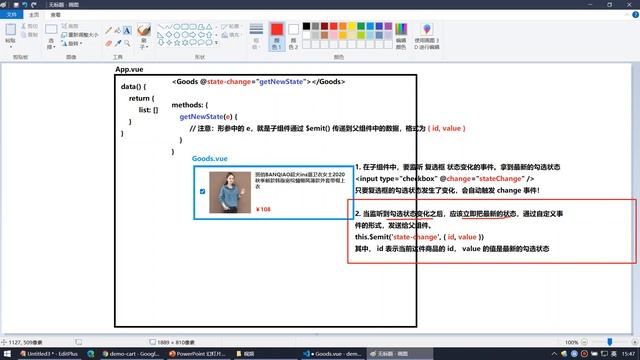640x360 pixels.
Task: Collapse the ribbon with the chevron
Action: tap(627, 15)
